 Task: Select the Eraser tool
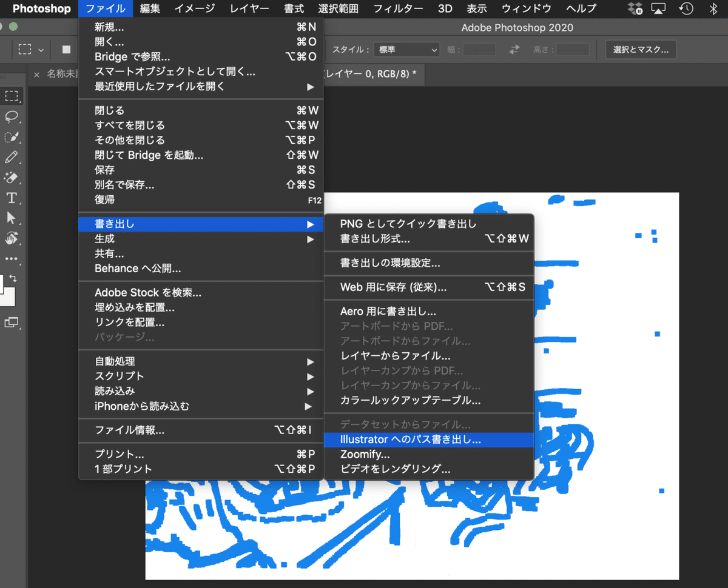pyautogui.click(x=13, y=176)
